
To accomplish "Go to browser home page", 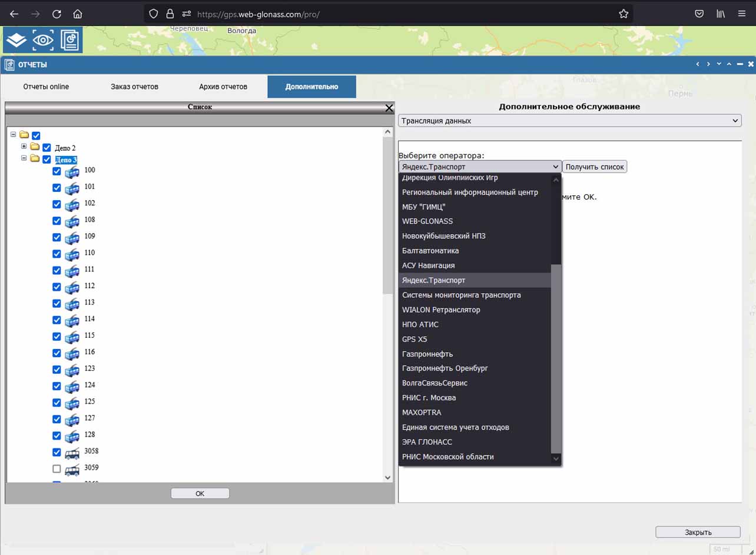I will pyautogui.click(x=78, y=14).
